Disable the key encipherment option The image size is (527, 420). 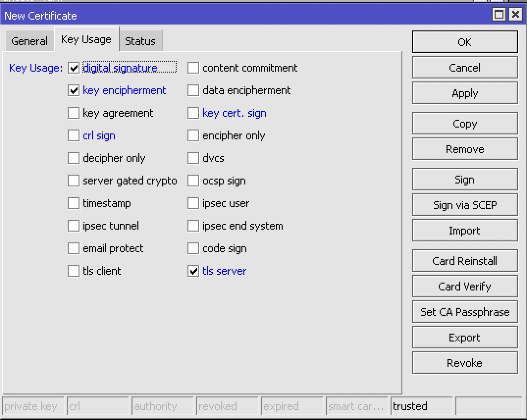[74, 91]
